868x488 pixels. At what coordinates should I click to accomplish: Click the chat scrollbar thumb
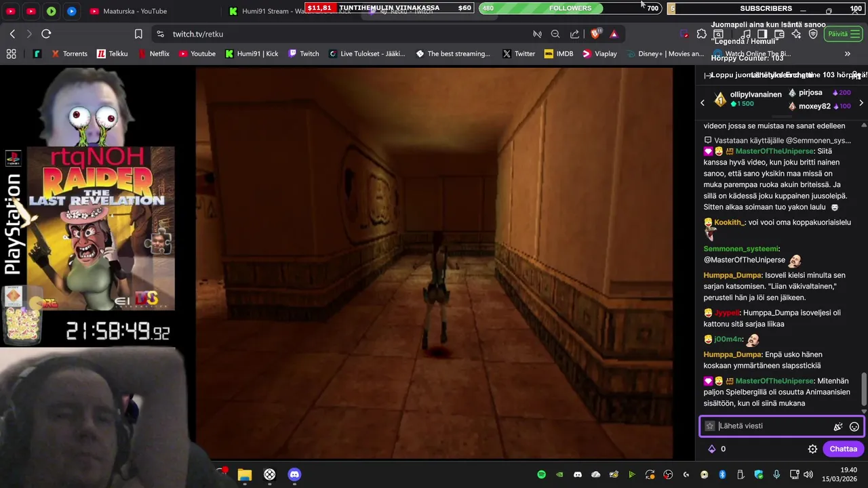click(864, 389)
